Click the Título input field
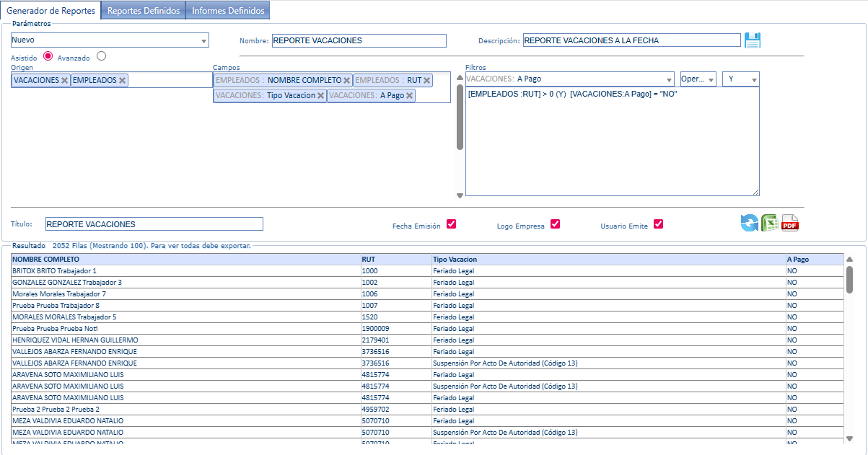 point(154,224)
